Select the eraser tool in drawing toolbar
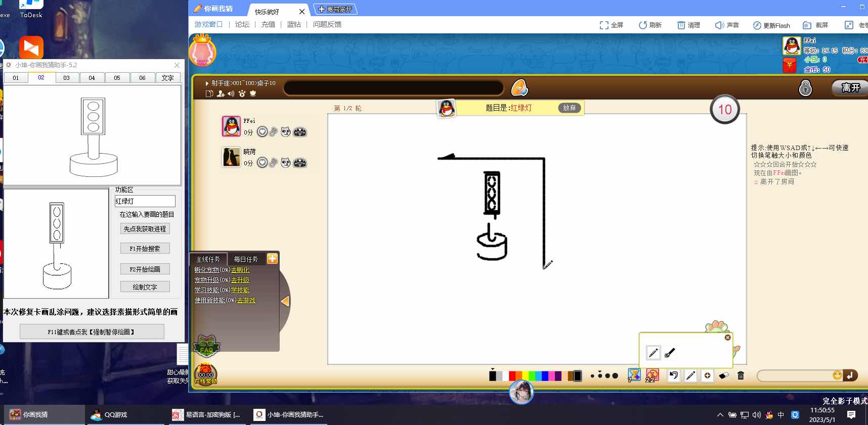Viewport: 868px width, 425px height. coord(724,375)
